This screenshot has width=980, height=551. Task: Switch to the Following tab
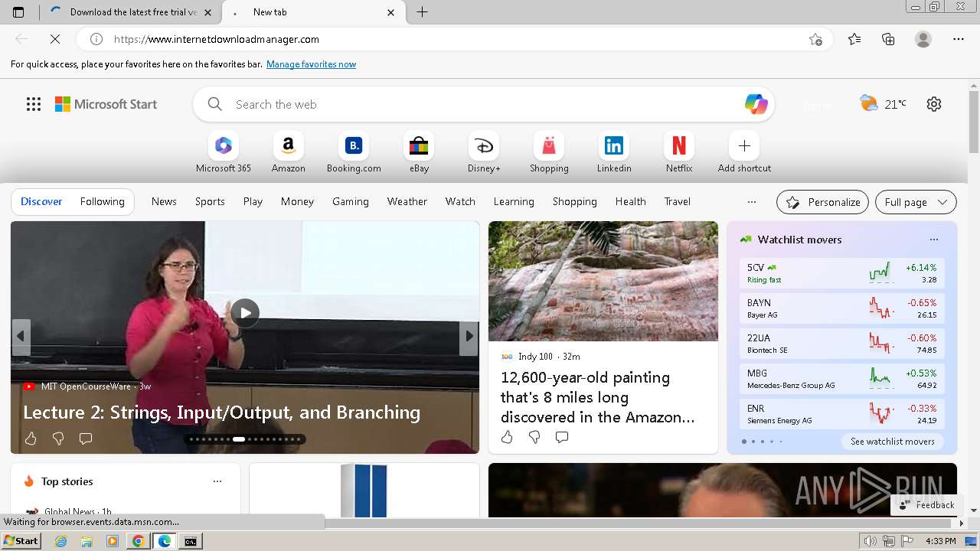point(102,201)
